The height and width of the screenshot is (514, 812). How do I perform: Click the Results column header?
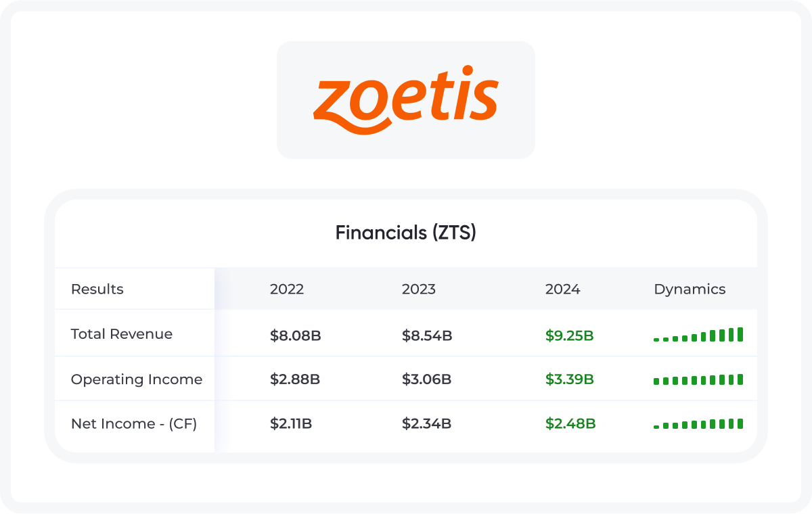click(x=97, y=289)
